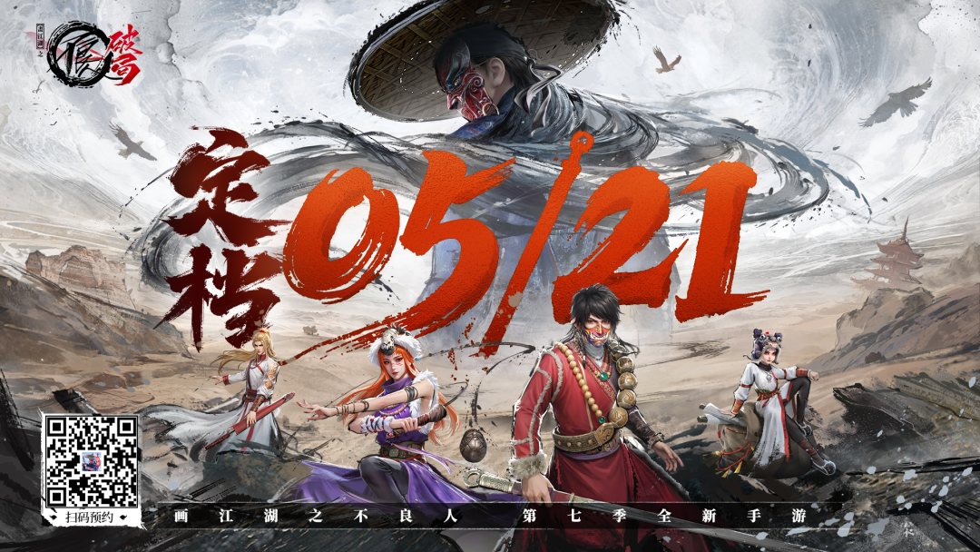This screenshot has width=980, height=552.
Task: Click the large 05/21 date text
Action: (x=524, y=244)
